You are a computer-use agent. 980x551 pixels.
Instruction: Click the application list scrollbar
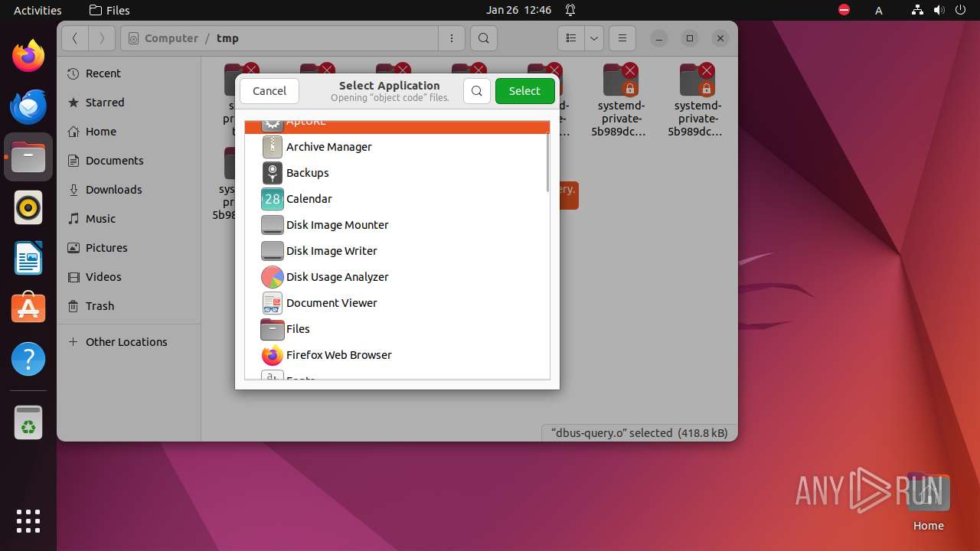[x=547, y=162]
